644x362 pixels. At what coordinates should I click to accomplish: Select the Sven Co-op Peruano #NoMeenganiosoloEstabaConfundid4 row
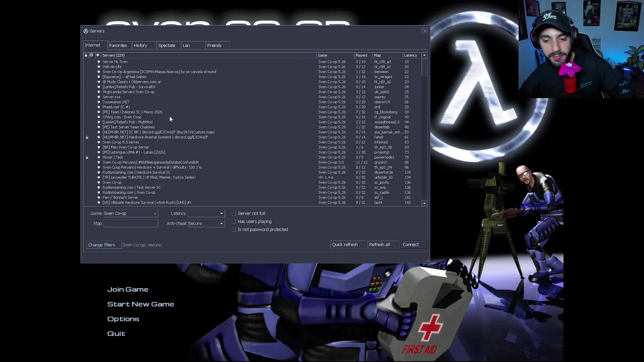point(253,162)
